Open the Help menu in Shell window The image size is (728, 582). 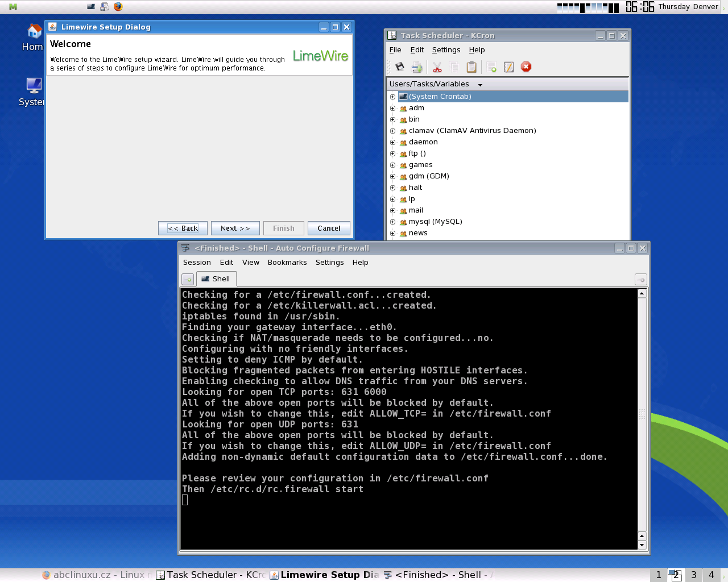[x=360, y=263]
